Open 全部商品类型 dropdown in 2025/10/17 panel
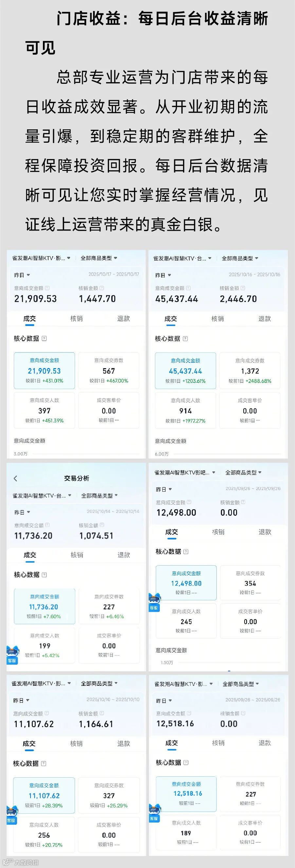 [x=99, y=258]
